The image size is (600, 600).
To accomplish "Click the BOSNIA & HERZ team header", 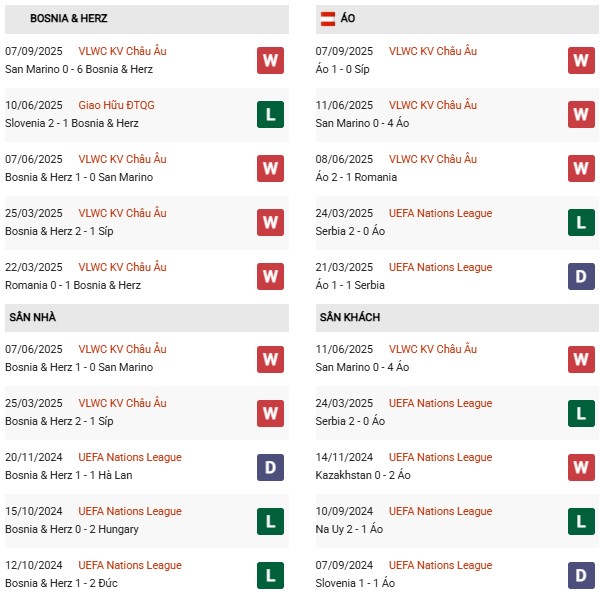I will pyautogui.click(x=69, y=19).
